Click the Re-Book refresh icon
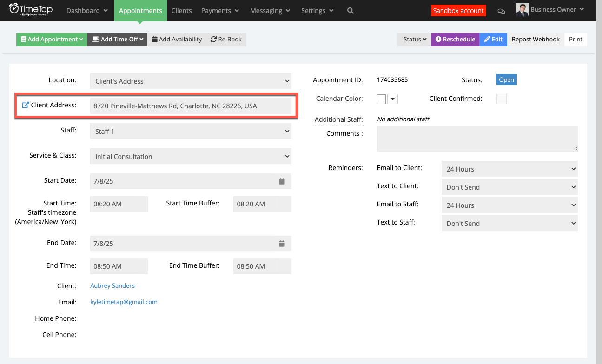602x364 pixels. tap(213, 39)
